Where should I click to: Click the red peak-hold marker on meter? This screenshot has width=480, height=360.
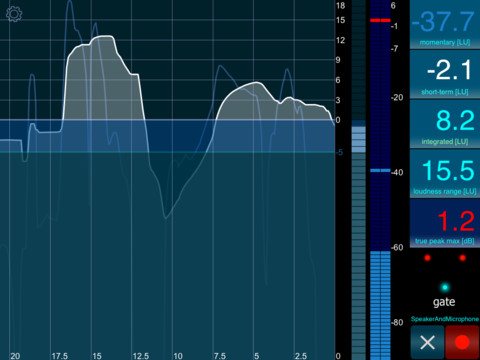[x=380, y=20]
